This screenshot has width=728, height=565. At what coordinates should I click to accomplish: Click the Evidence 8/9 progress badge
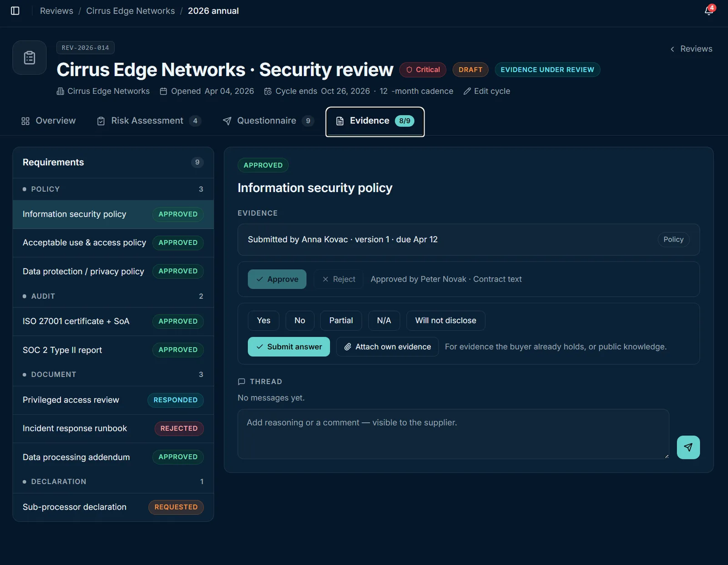(x=404, y=121)
